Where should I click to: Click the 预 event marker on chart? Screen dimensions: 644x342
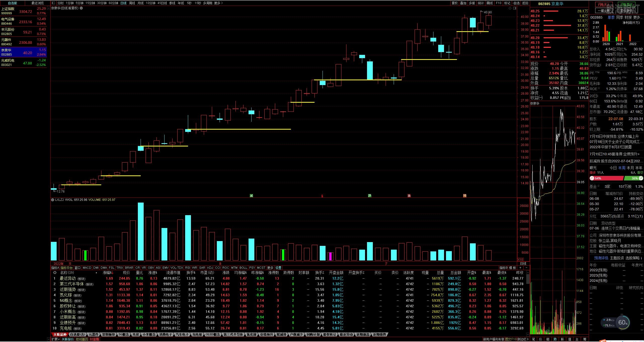465,196
